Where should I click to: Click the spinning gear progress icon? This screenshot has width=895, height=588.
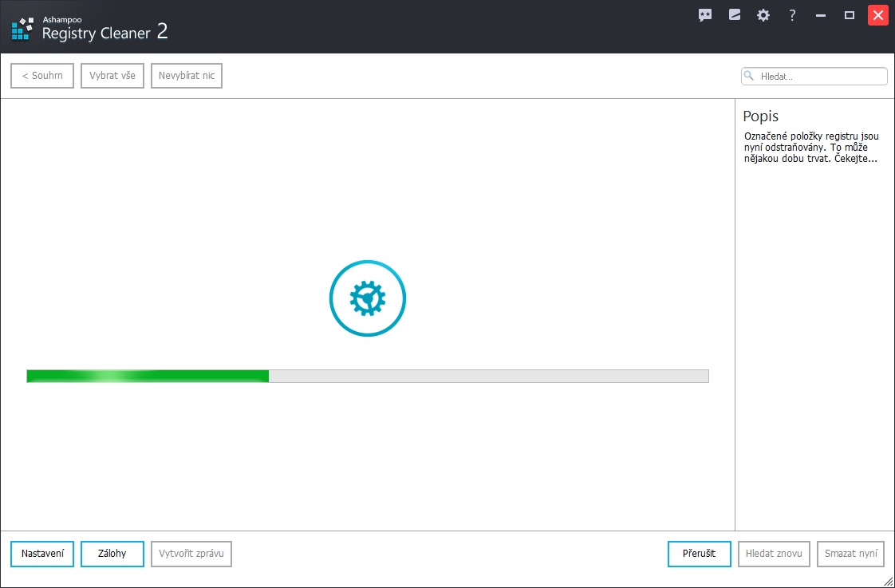pos(368,298)
